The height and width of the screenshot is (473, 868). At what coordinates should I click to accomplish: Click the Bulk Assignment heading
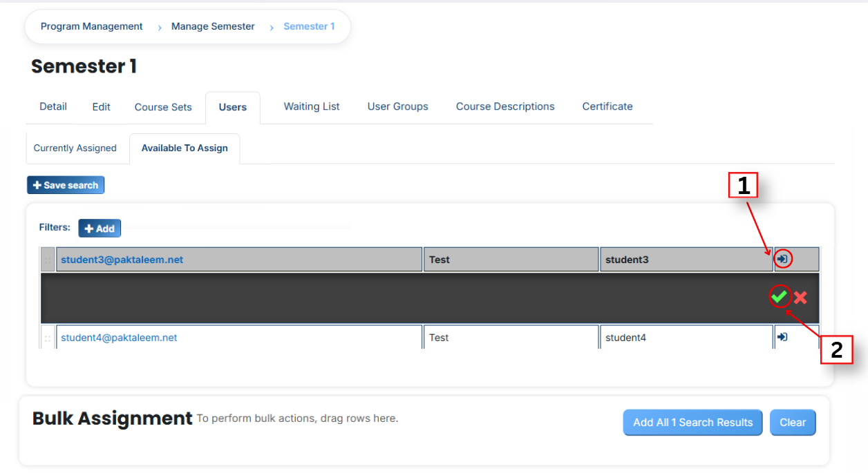(112, 418)
